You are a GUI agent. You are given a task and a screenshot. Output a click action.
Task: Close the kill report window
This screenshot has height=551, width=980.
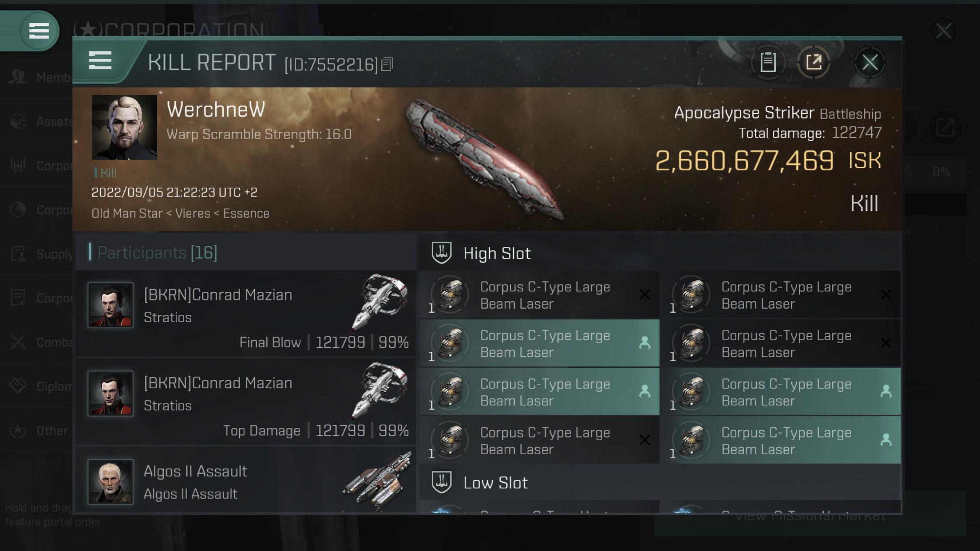pos(869,62)
